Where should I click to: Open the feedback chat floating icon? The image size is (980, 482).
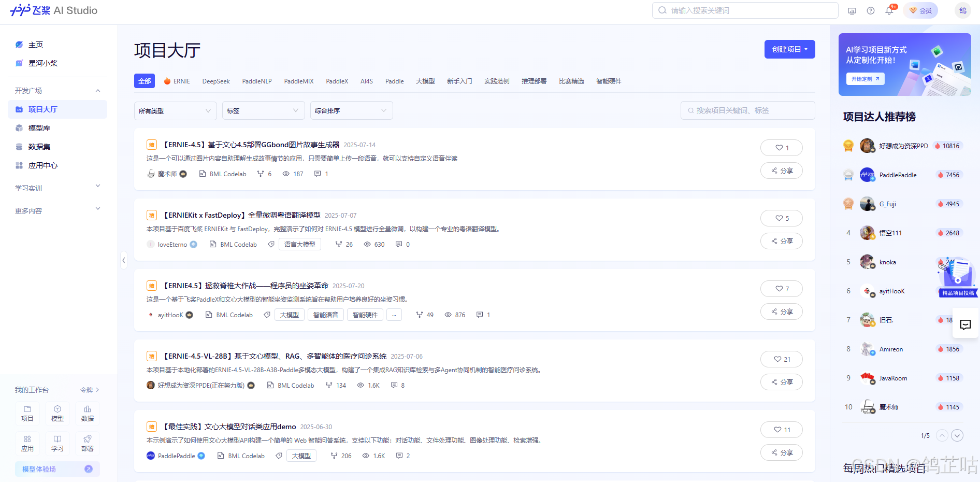965,325
